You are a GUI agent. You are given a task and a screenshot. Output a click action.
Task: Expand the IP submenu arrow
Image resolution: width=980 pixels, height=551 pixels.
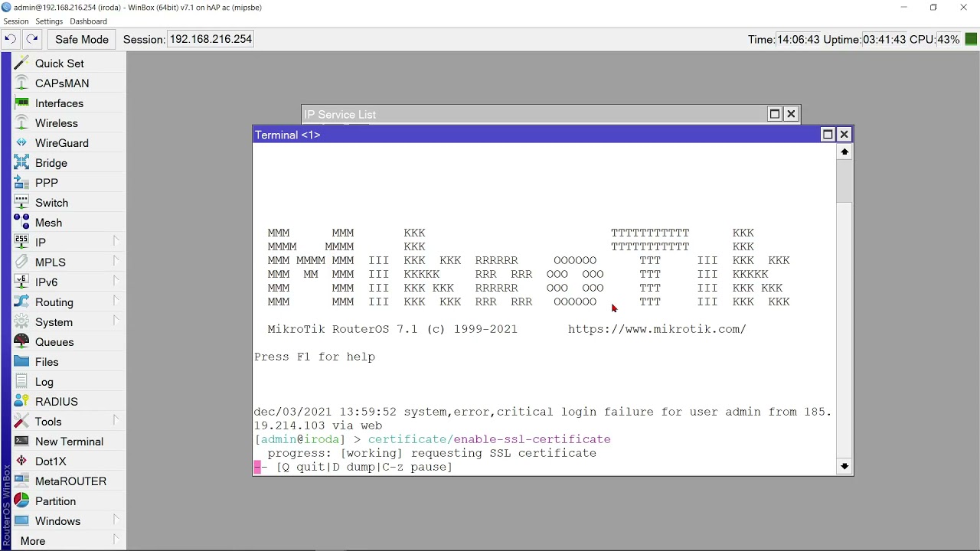click(116, 241)
